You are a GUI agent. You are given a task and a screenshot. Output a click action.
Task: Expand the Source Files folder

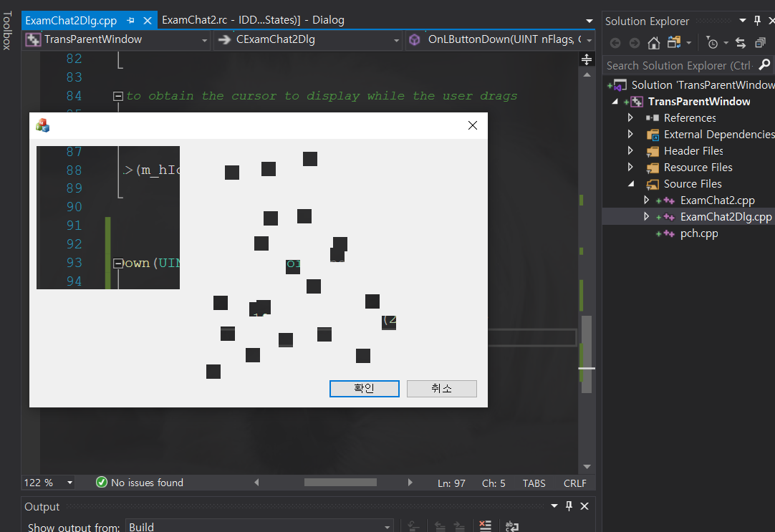tap(632, 183)
